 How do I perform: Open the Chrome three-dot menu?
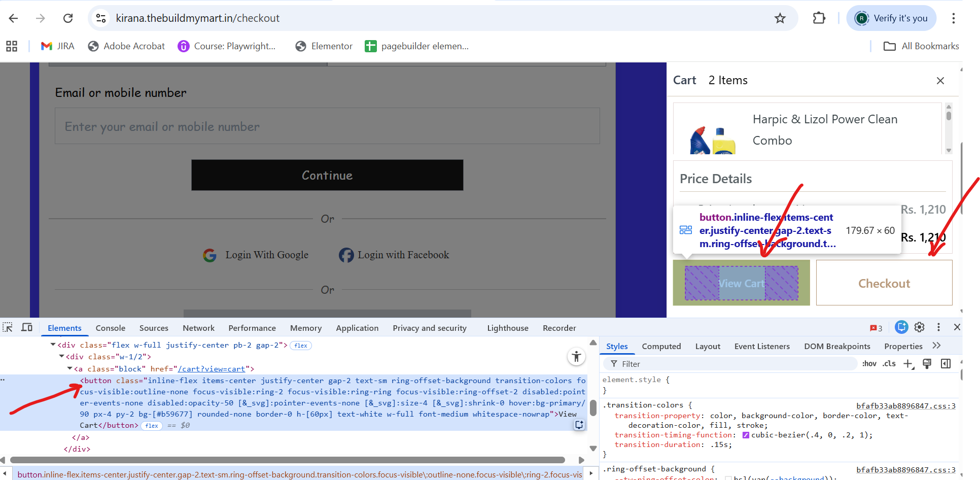(954, 18)
